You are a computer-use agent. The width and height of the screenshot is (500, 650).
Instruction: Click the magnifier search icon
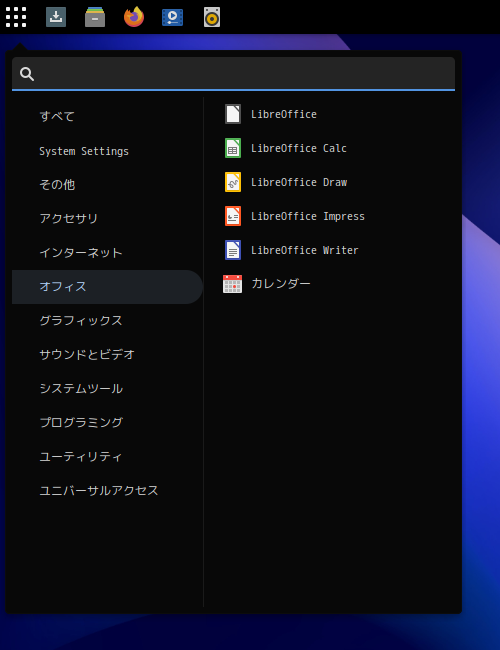[27, 74]
